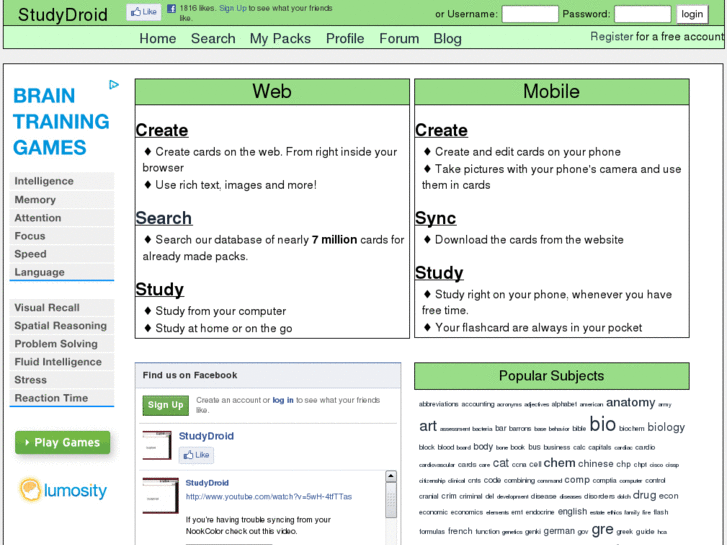Image resolution: width=727 pixels, height=545 pixels.
Task: Click the econ subject tag
Action: coord(669,496)
